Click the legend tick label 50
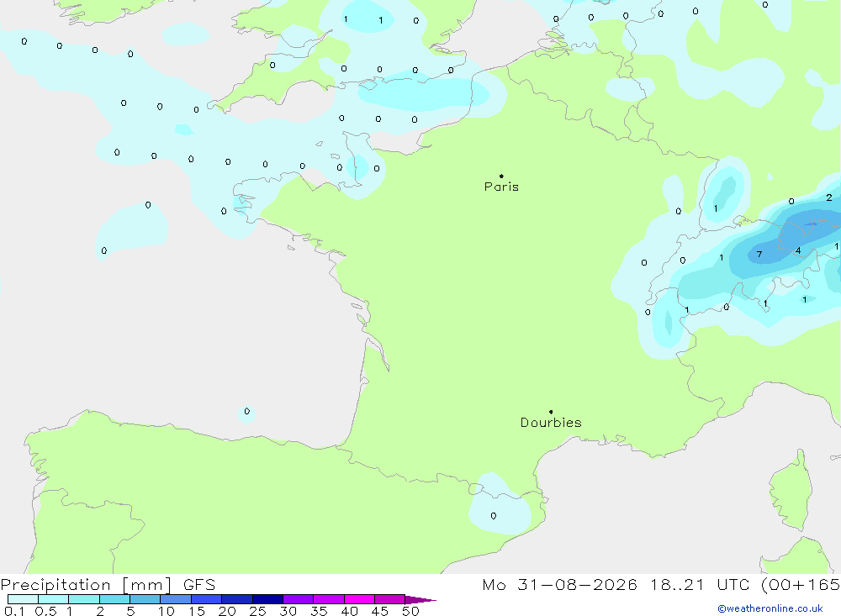The height and width of the screenshot is (616, 841). click(410, 611)
